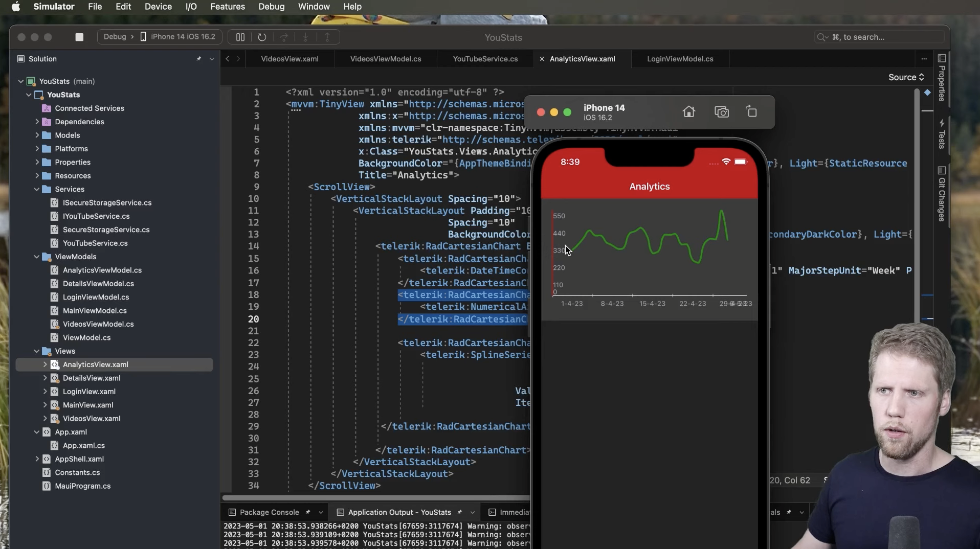Click the search field in the toolbar

878,37
